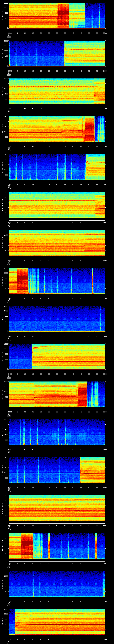Open the spectrogram panel starting at 3:36:00
Screen dimensions: 114x644
[x=57, y=546]
